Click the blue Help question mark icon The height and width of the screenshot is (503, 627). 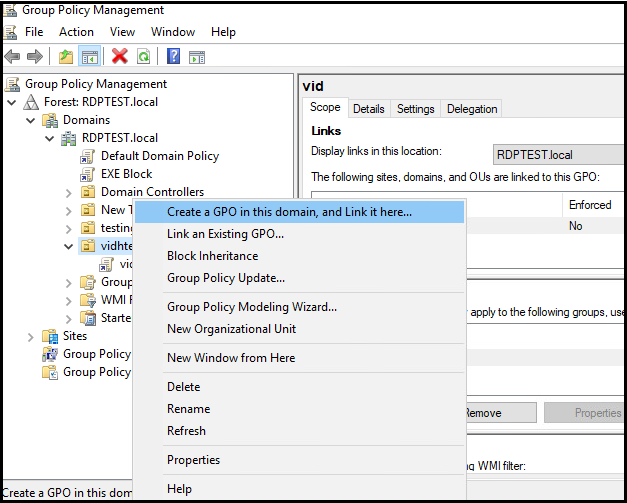(173, 56)
